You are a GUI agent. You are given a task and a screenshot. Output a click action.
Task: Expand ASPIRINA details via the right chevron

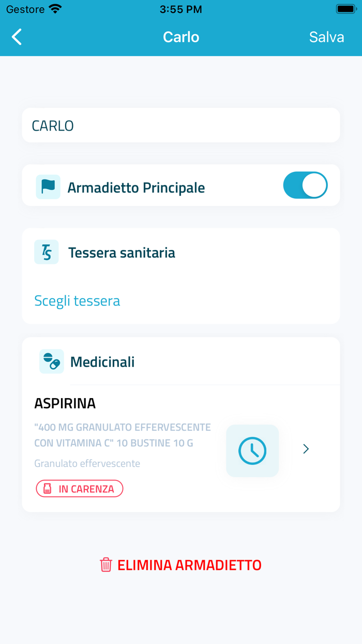306,449
